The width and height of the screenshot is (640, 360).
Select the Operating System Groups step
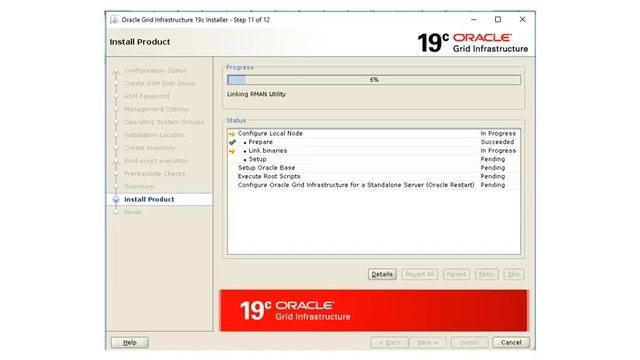point(164,122)
